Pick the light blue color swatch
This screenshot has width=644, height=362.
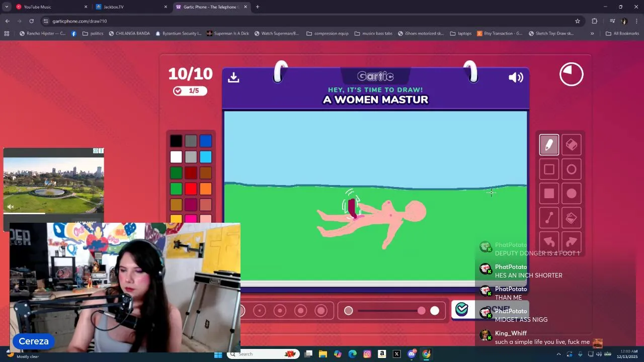(x=205, y=157)
